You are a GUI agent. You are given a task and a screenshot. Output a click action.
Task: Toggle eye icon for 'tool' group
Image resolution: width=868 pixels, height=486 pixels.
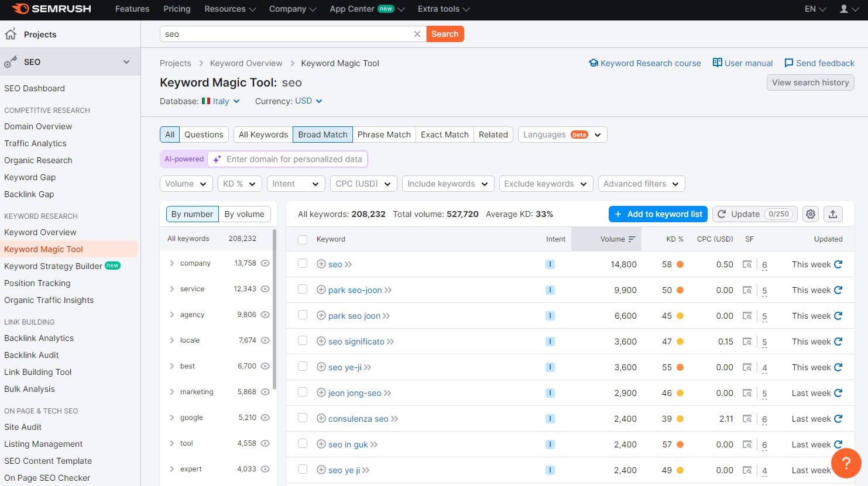click(265, 443)
